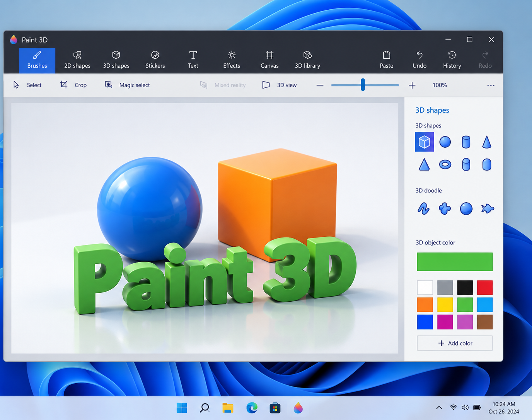Click the speaker volume tray icon

click(465, 408)
